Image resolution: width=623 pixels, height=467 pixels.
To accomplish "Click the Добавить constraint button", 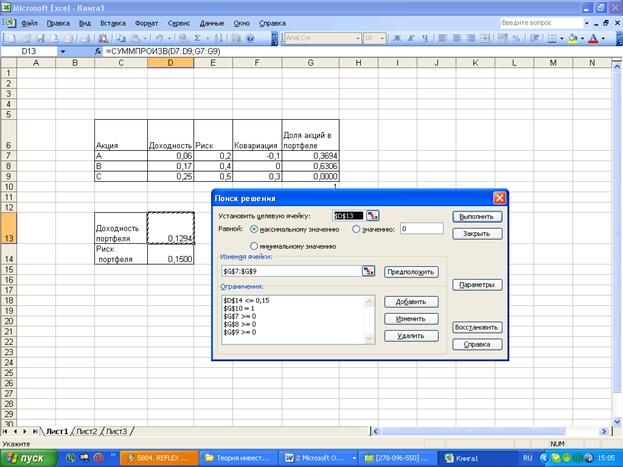I will click(x=411, y=300).
